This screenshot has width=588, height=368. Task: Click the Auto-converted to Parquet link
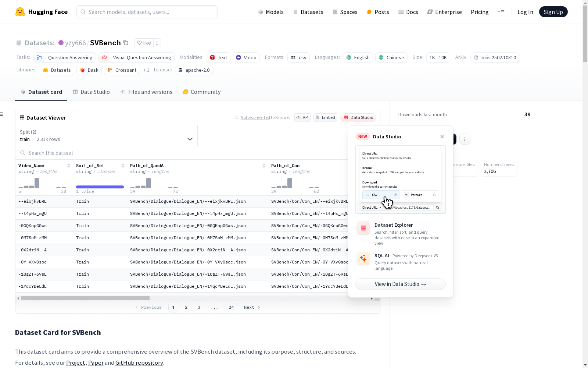pyautogui.click(x=262, y=117)
